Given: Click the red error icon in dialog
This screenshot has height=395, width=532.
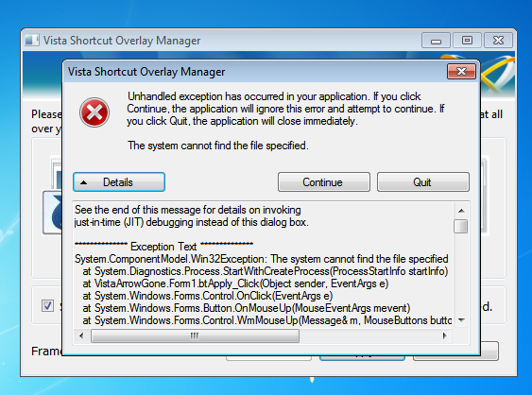Looking at the screenshot, I should click(x=94, y=112).
